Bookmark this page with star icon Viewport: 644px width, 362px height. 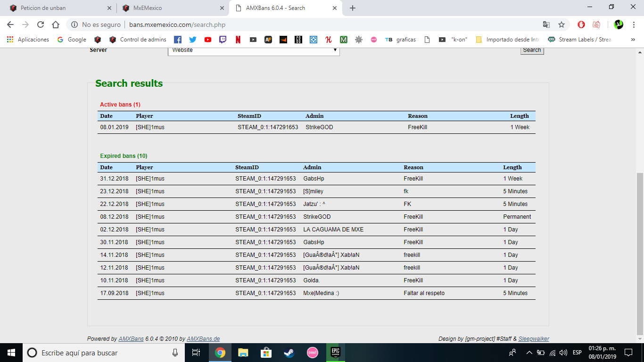coord(561,25)
